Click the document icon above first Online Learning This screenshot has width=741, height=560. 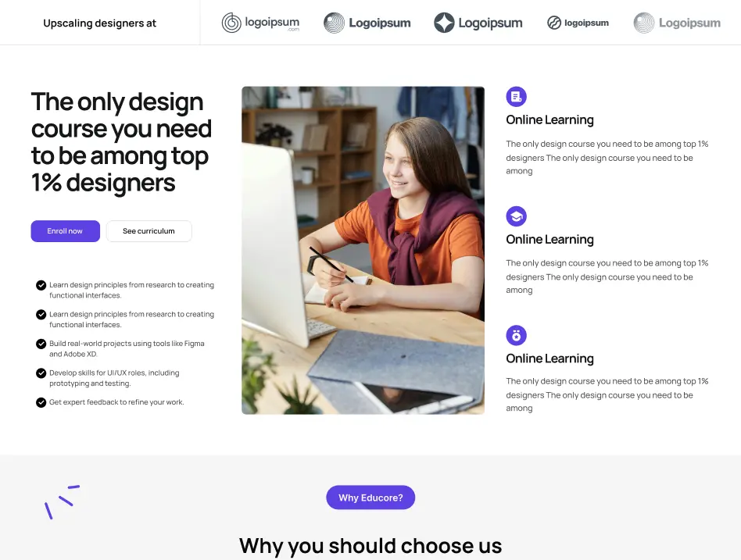tap(516, 97)
